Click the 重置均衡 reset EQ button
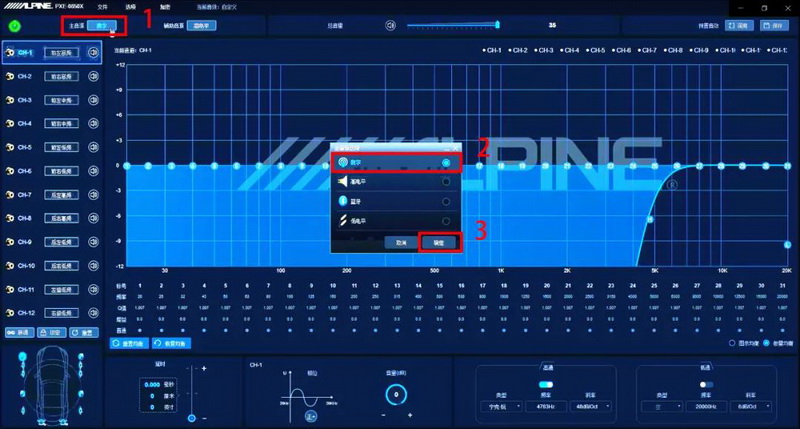Viewport: 800px width, 429px height. [130, 343]
